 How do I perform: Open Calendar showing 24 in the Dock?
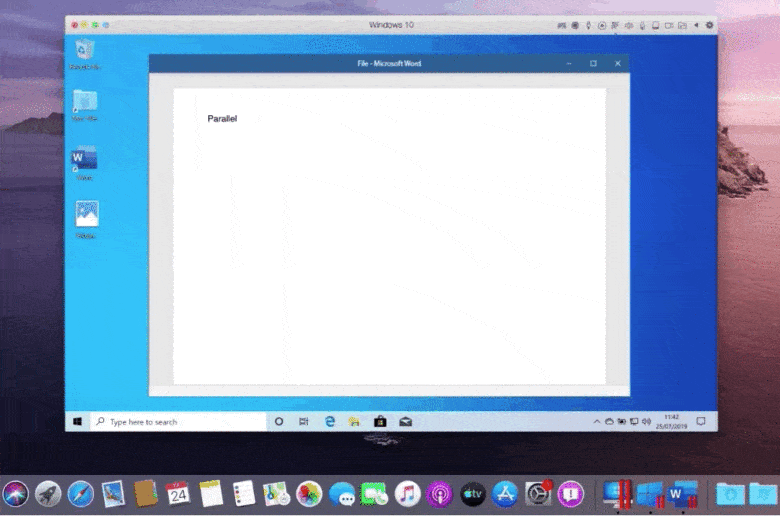(178, 494)
